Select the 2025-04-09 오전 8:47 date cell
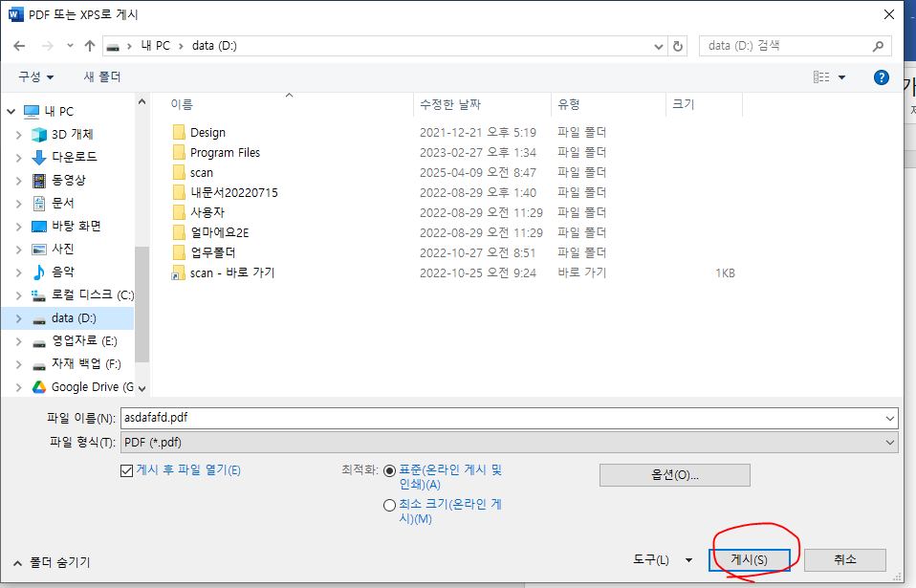 (478, 172)
